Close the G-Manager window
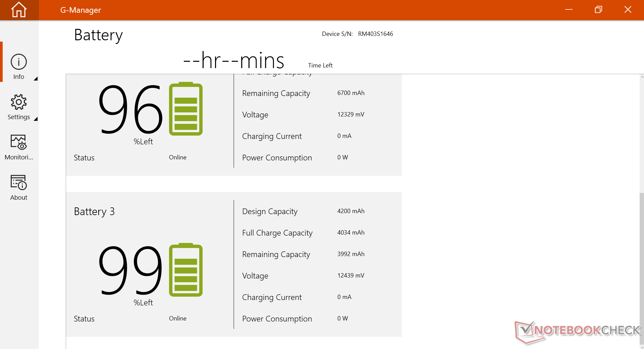Screen dimensions: 644x349 [x=628, y=10]
